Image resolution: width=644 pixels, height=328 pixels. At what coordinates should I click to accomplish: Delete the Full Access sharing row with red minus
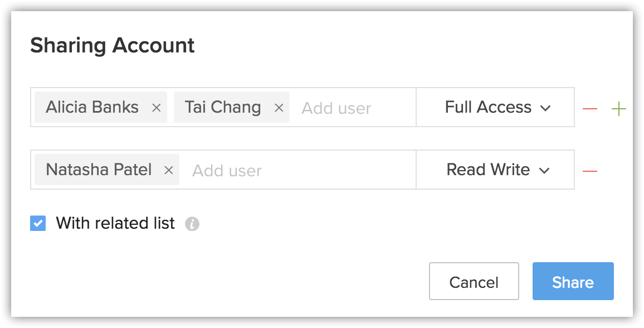tap(590, 109)
